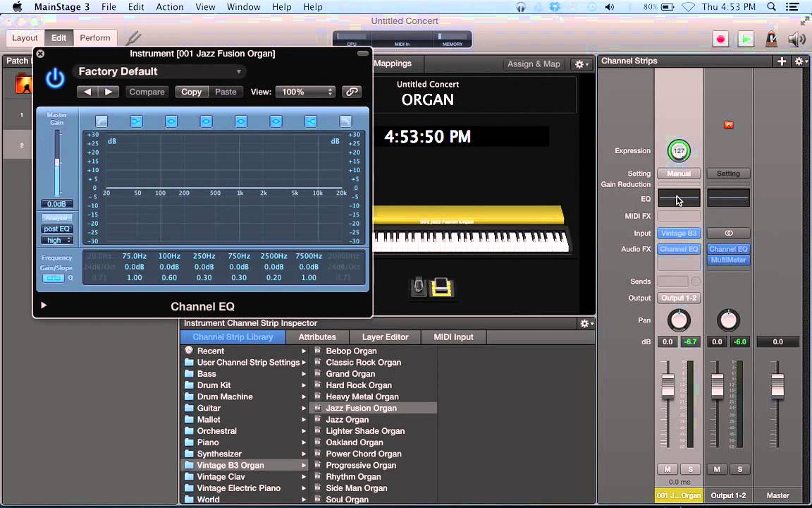Open the Wi-Fi menu bar icon
The image size is (812, 508).
688,7
